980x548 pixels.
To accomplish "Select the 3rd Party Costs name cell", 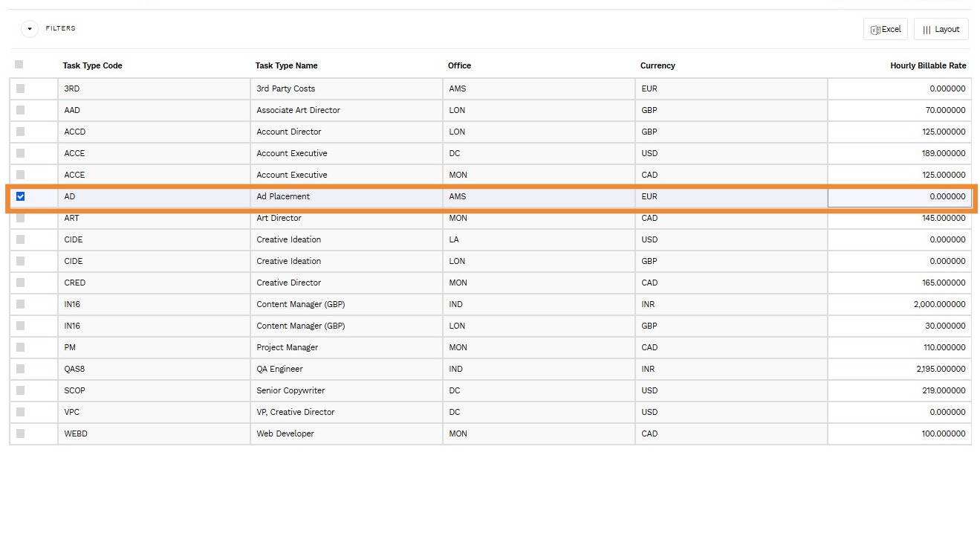I will (x=346, y=88).
